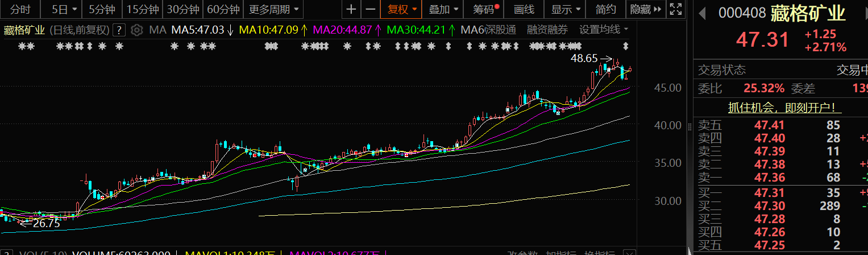The width and height of the screenshot is (868, 255).
Task: Open the MA indicator settings gear
Action: pyautogui.click(x=136, y=30)
